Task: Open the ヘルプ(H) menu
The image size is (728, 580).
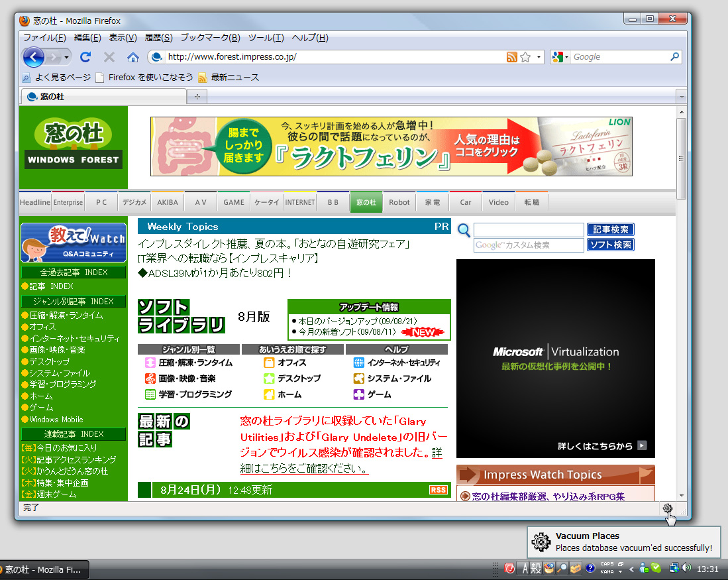Action: tap(309, 38)
